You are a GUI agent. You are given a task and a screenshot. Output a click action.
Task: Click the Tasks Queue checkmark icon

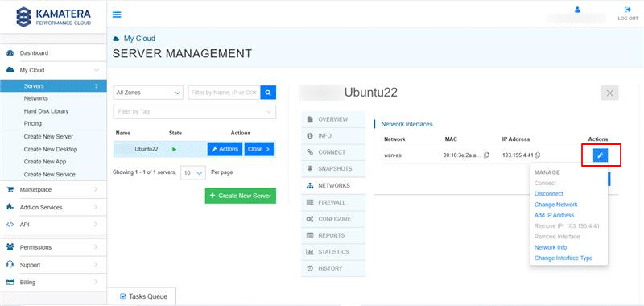122,296
